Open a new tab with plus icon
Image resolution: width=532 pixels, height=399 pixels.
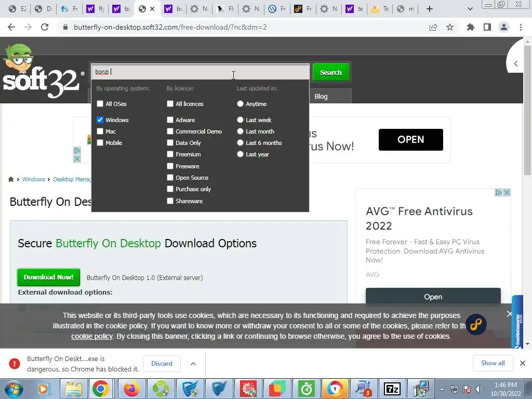(x=430, y=9)
